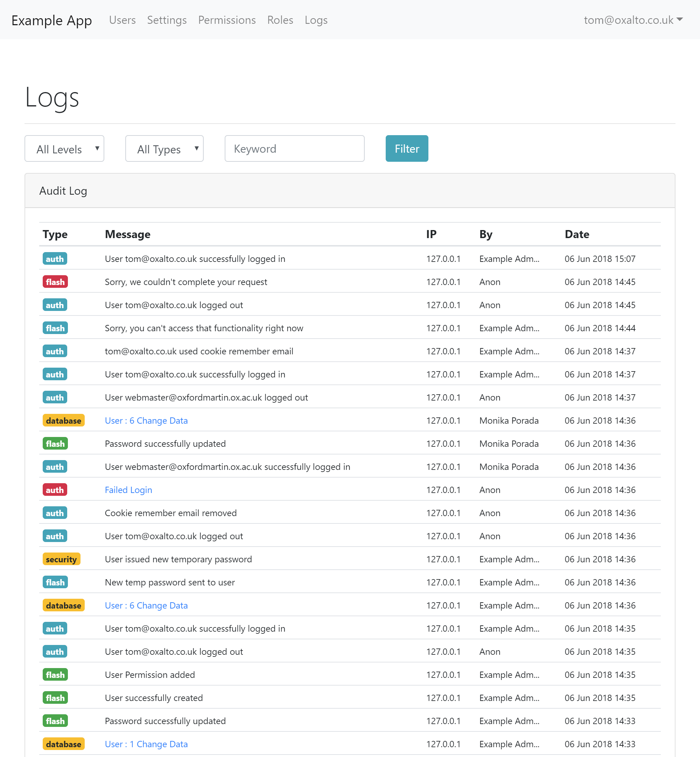Click the red auth badge next to Failed Login

tap(55, 489)
